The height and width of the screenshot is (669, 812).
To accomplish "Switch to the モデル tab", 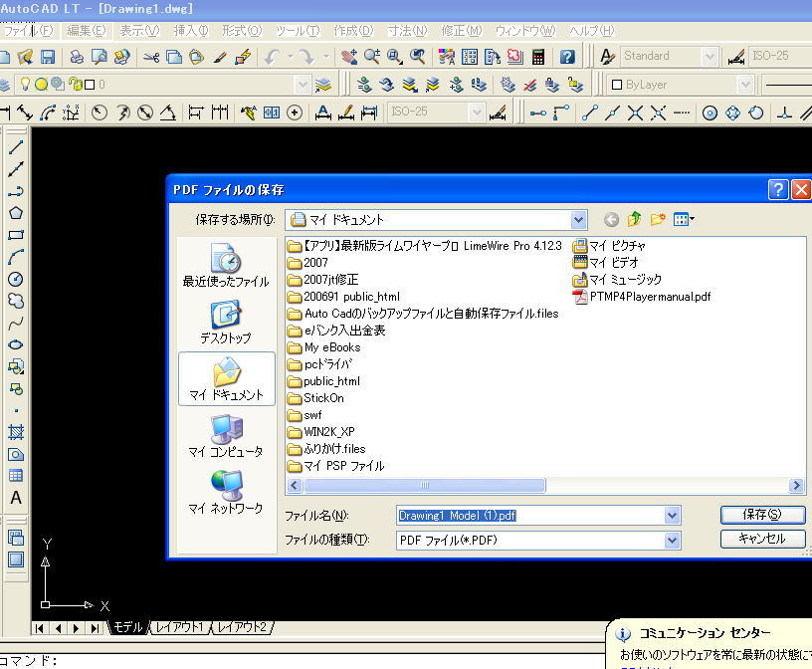I will [x=128, y=627].
